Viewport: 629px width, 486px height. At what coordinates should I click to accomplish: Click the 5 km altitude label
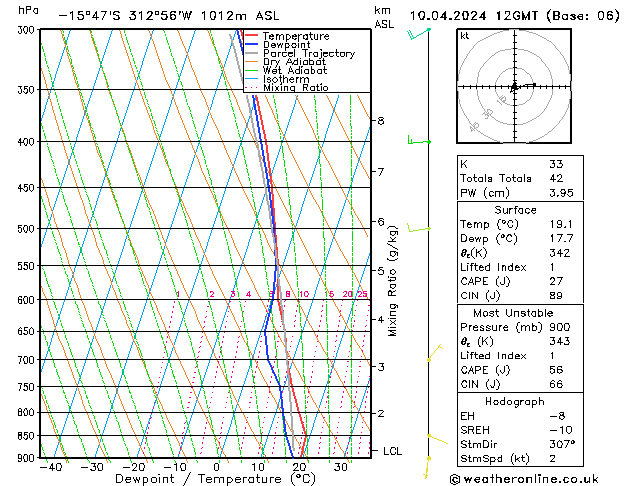click(x=381, y=271)
